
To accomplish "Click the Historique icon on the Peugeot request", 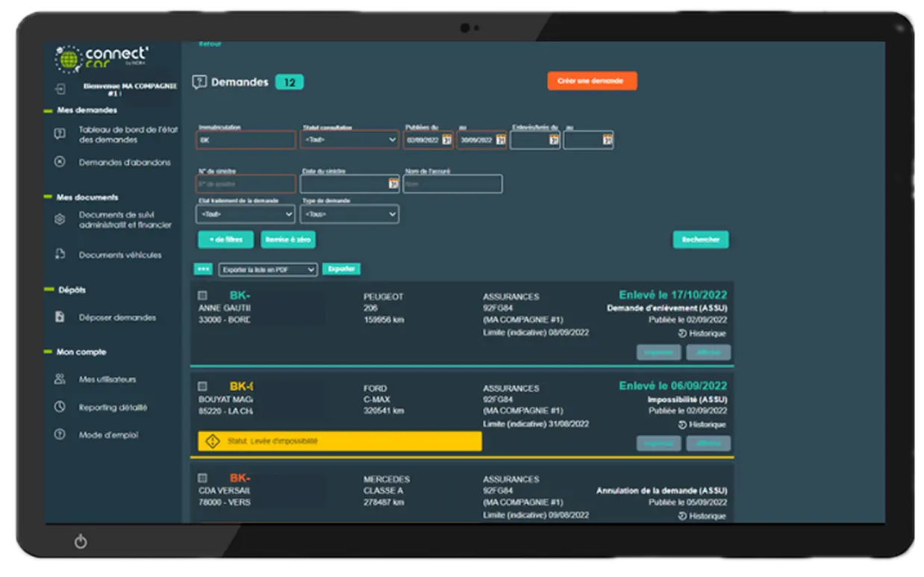I will click(x=682, y=334).
